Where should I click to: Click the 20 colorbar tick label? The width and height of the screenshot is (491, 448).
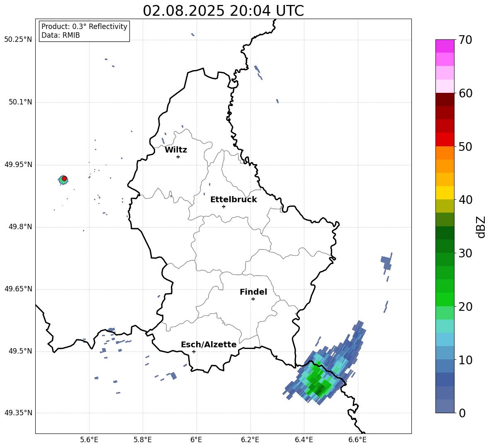pyautogui.click(x=465, y=306)
